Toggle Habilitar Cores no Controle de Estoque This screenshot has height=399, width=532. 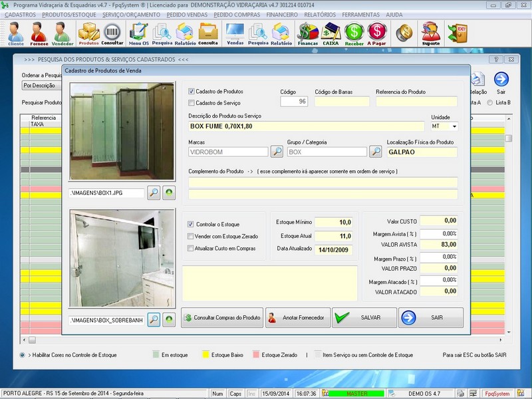[23, 355]
